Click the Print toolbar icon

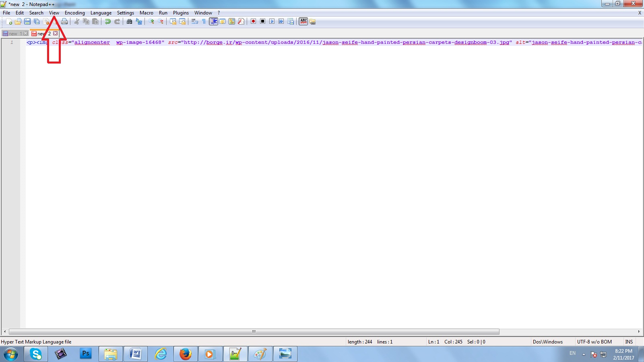pyautogui.click(x=64, y=21)
